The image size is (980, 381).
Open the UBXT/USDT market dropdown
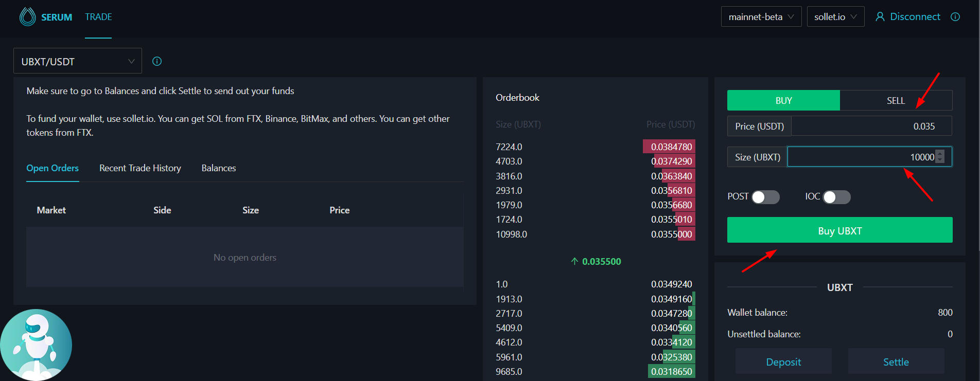(x=78, y=61)
